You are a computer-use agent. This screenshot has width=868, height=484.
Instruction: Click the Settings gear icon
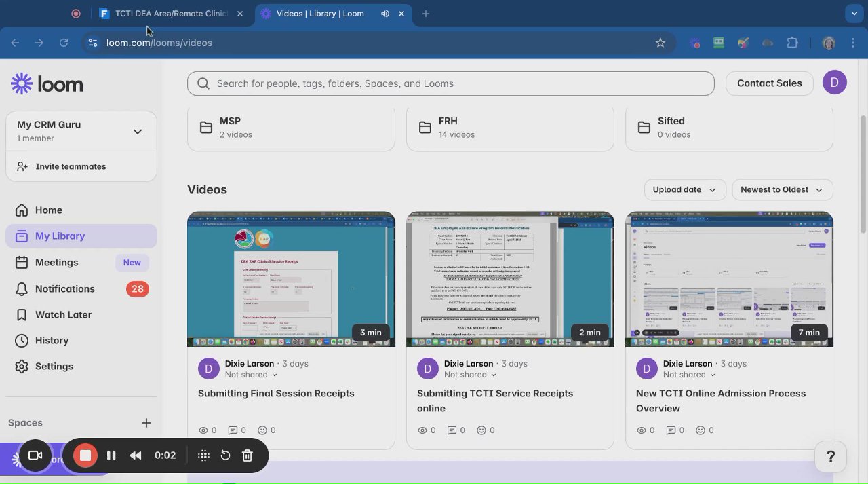click(22, 366)
